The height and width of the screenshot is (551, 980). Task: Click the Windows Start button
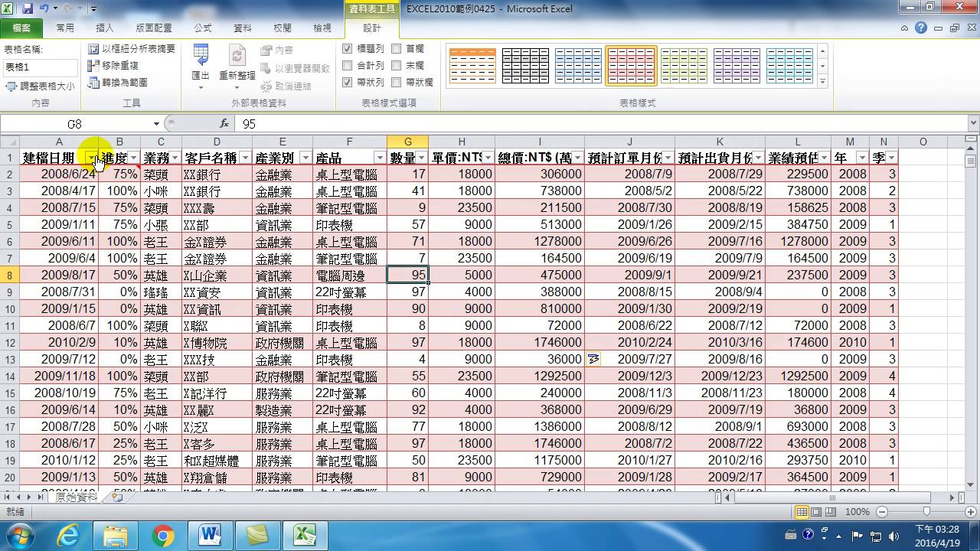[18, 534]
